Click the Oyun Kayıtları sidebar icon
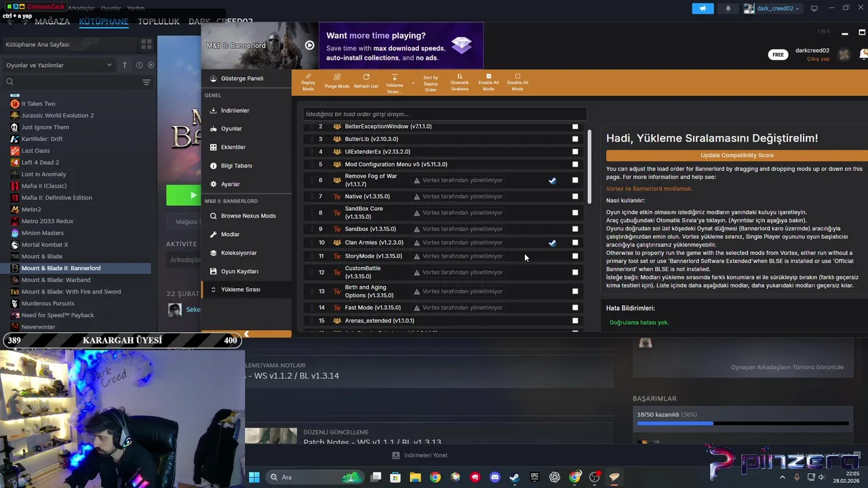The image size is (868, 488). (x=214, y=271)
